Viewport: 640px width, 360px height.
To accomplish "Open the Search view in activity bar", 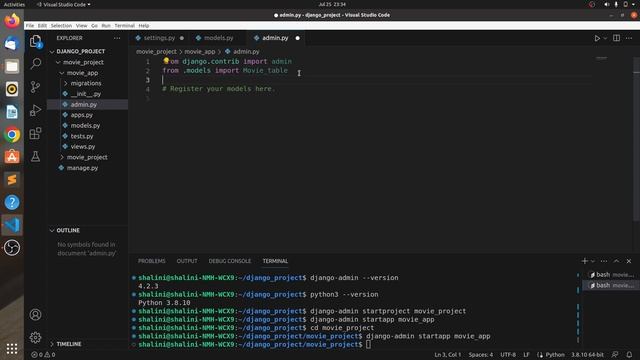I will pos(36,64).
